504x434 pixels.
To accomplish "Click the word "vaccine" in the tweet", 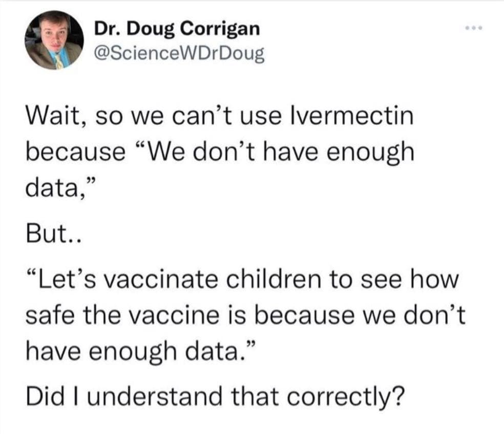I will pos(175,317).
